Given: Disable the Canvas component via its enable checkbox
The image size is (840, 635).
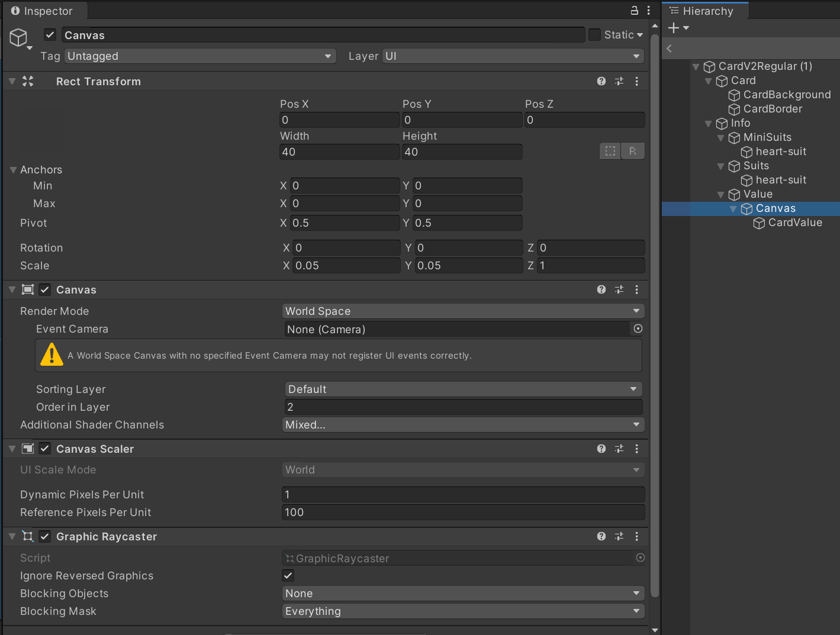Looking at the screenshot, I should pos(44,289).
